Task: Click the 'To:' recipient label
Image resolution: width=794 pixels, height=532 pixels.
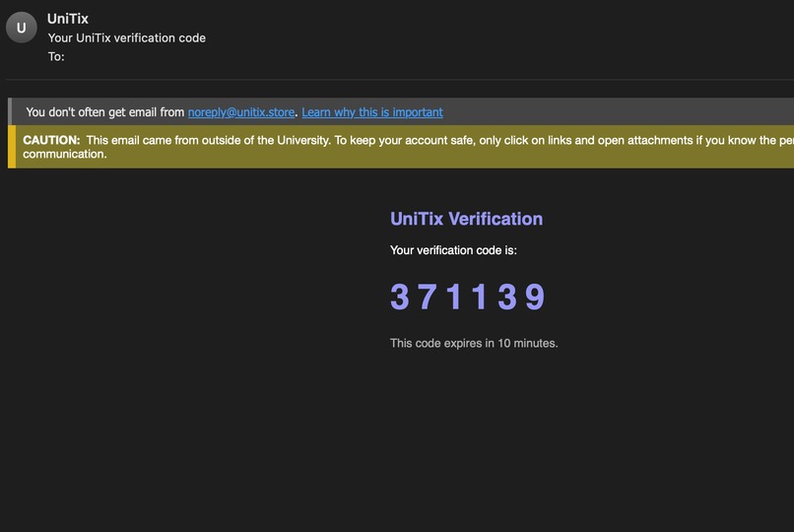Action: pos(56,57)
